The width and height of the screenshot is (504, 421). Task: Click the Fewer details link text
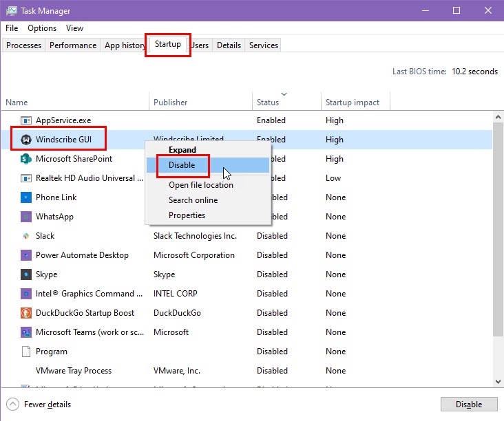point(48,404)
